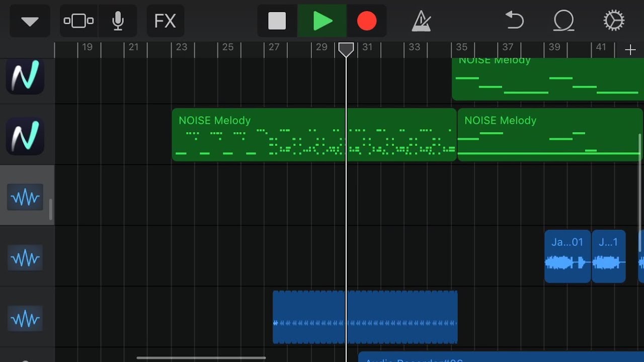Viewport: 644px width, 362px height.
Task: Select the top-track NOISE Melody region
Action: click(x=548, y=79)
